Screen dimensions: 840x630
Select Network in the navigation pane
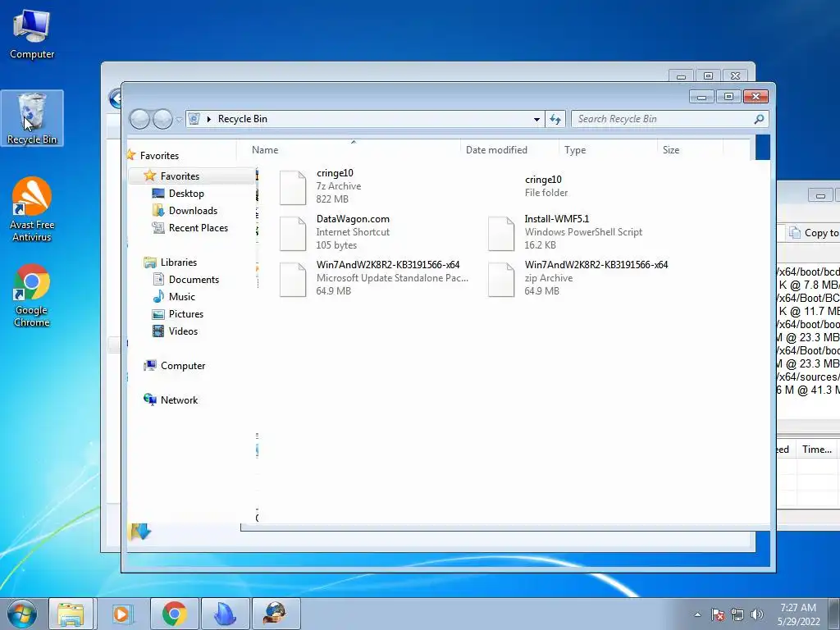(179, 399)
